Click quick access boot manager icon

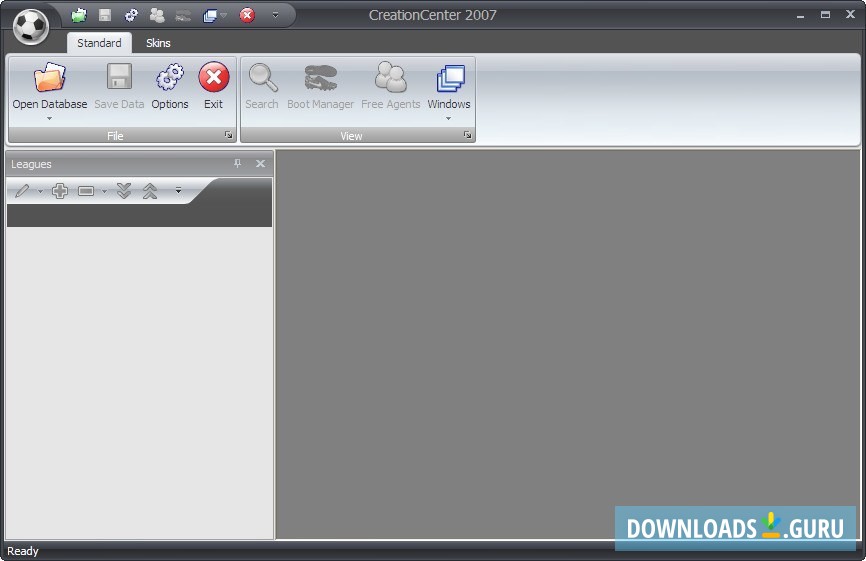click(x=183, y=16)
